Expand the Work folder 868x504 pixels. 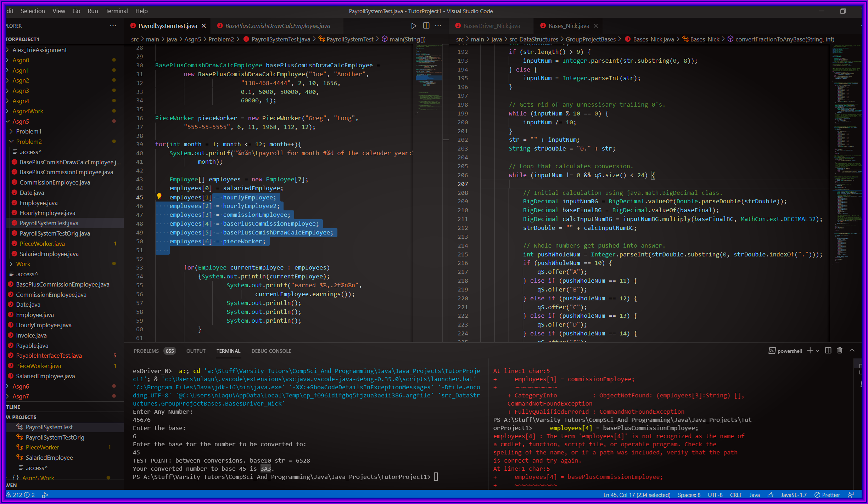23,264
